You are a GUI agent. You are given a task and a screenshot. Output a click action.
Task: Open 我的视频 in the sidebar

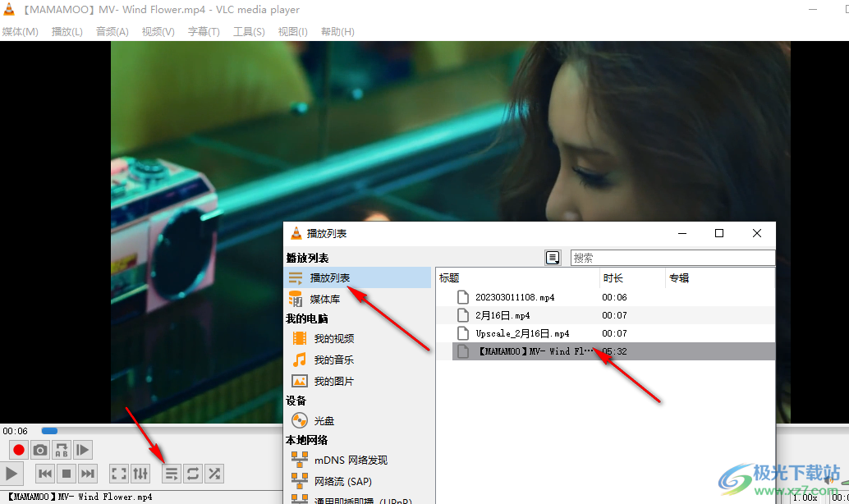pos(334,338)
